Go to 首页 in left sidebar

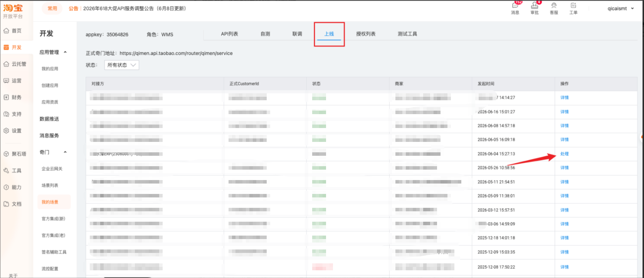(13, 31)
